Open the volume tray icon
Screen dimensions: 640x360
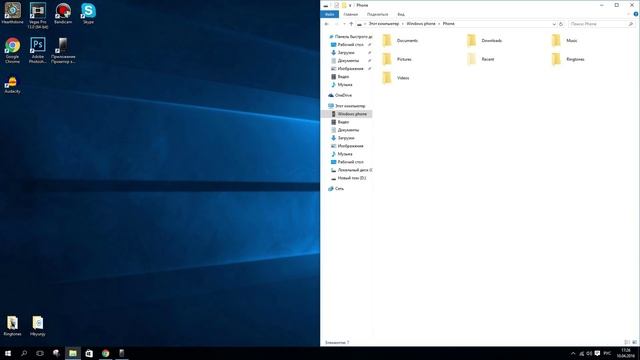pos(589,353)
